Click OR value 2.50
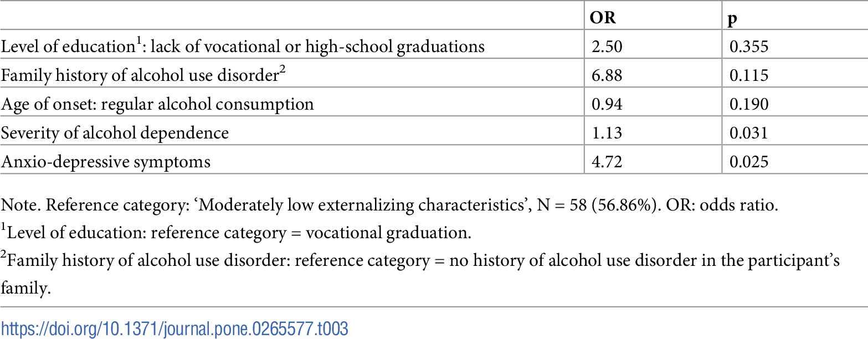Viewport: 868px width, 339px height. tap(607, 47)
